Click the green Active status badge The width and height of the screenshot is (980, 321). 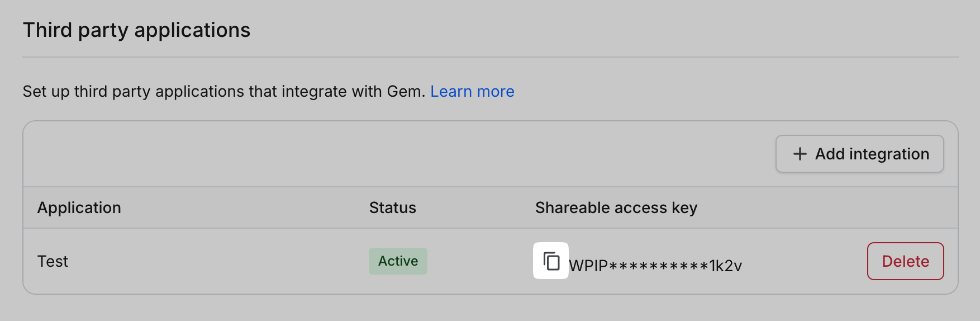tap(398, 261)
